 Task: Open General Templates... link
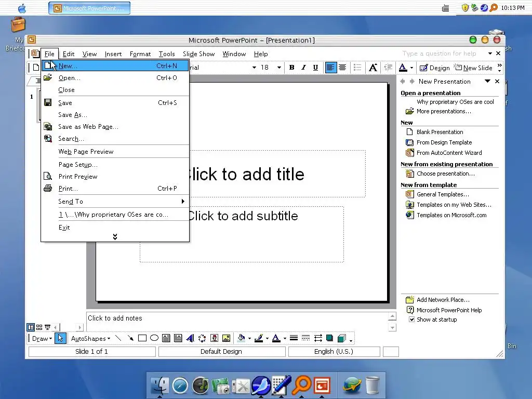click(443, 194)
